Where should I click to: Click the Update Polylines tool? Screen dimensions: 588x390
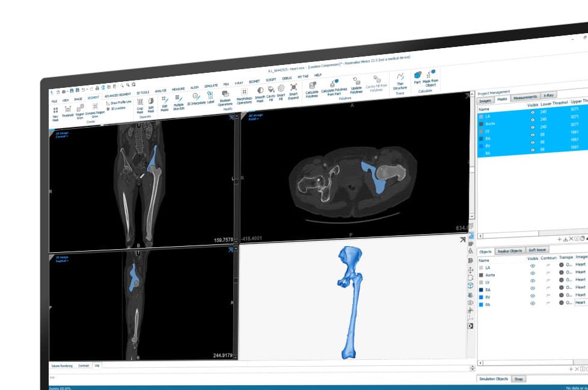(356, 85)
